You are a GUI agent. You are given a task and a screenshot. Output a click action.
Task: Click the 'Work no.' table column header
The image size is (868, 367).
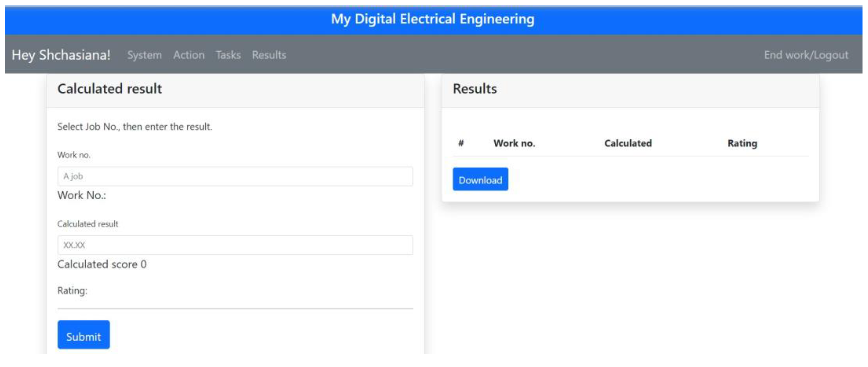pos(514,143)
